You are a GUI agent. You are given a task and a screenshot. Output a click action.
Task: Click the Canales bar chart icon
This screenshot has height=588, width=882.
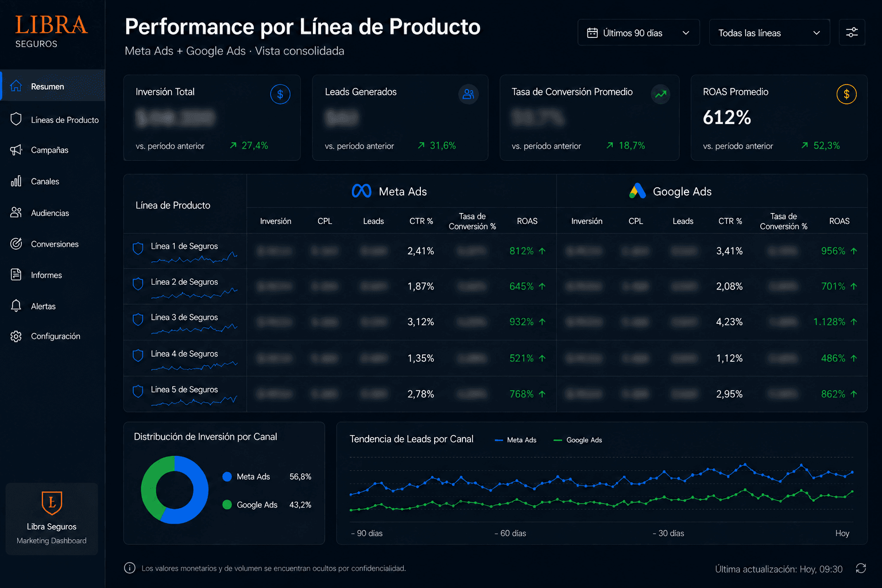click(16, 181)
